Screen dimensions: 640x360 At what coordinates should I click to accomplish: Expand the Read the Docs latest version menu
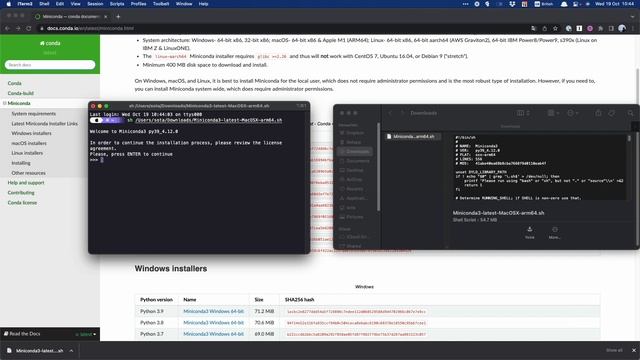pos(86,334)
